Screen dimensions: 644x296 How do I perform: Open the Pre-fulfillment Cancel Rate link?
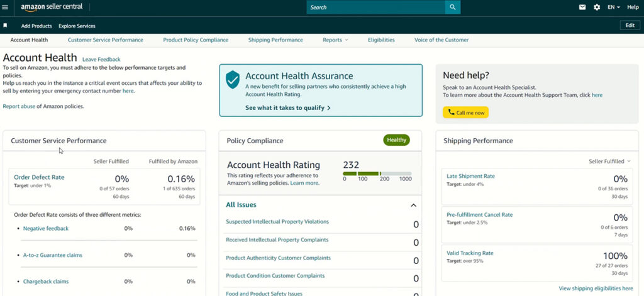pos(479,215)
